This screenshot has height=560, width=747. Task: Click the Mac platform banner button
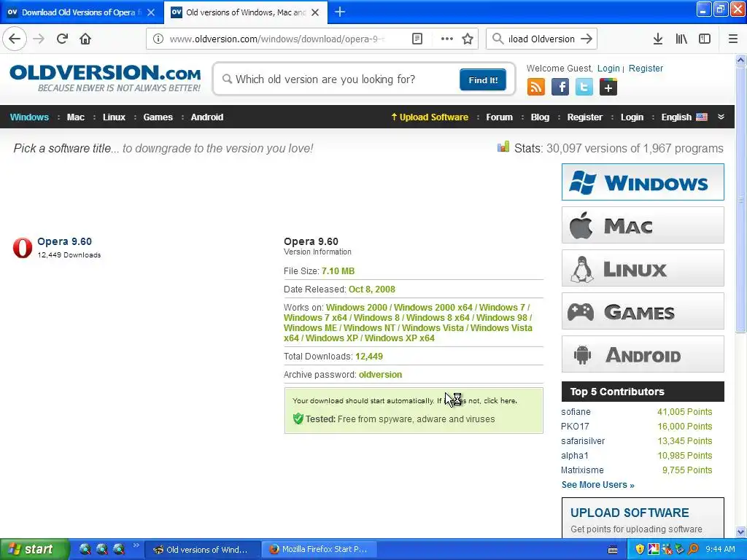[x=643, y=225]
